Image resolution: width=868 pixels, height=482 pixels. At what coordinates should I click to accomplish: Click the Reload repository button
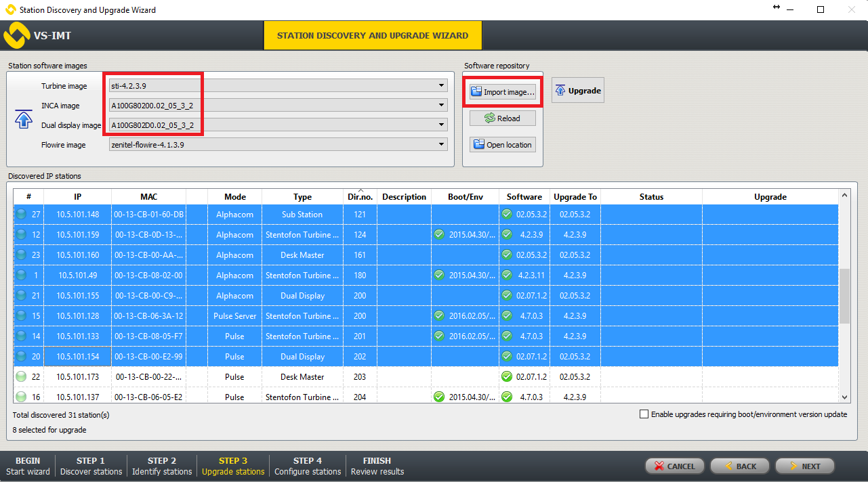click(502, 118)
